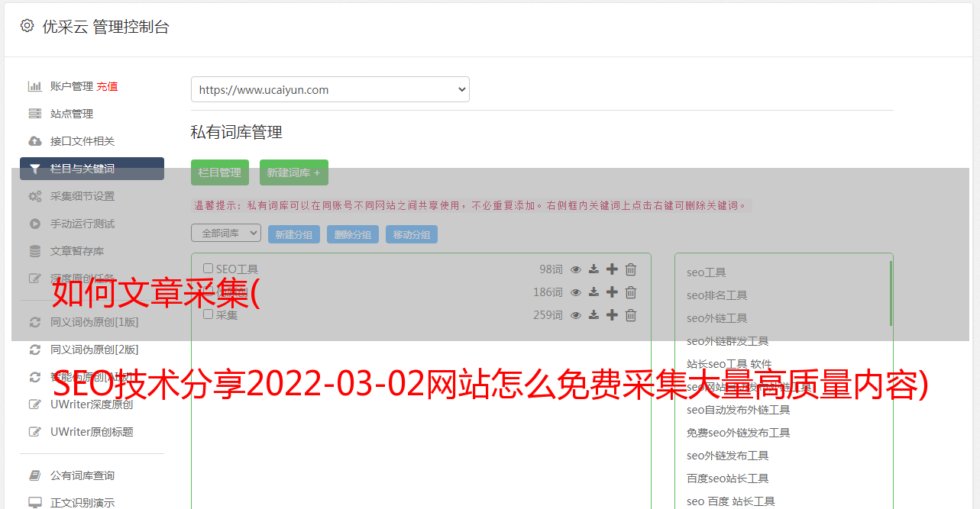Viewport: 980px width, 509px height.
Task: Select keyword 'seo排名工具' in the right list
Action: tap(717, 295)
